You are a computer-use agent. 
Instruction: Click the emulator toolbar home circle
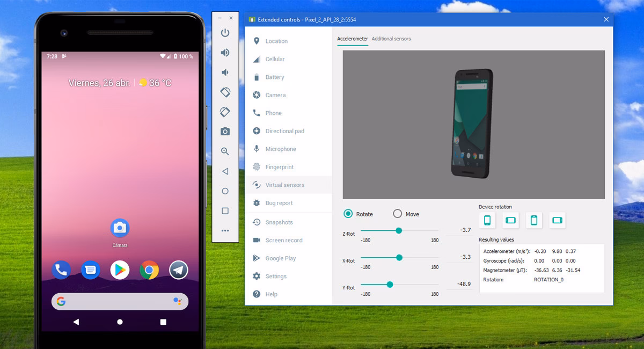coord(225,191)
